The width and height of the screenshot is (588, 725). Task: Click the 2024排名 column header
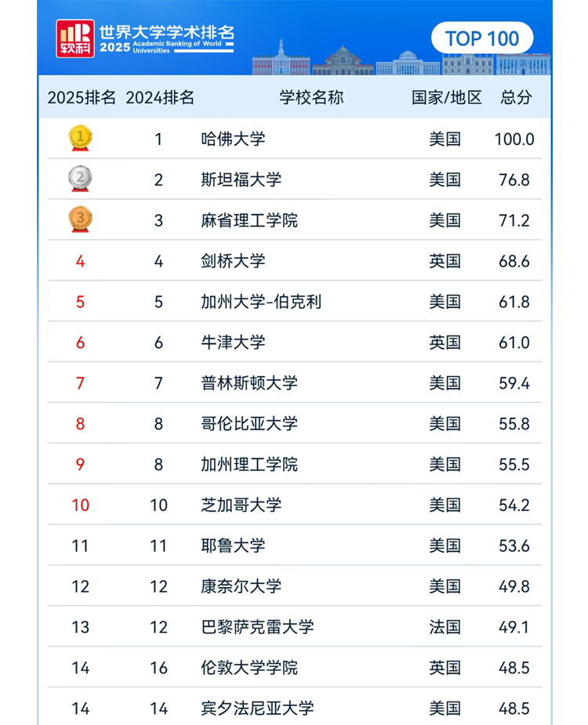[x=160, y=98]
